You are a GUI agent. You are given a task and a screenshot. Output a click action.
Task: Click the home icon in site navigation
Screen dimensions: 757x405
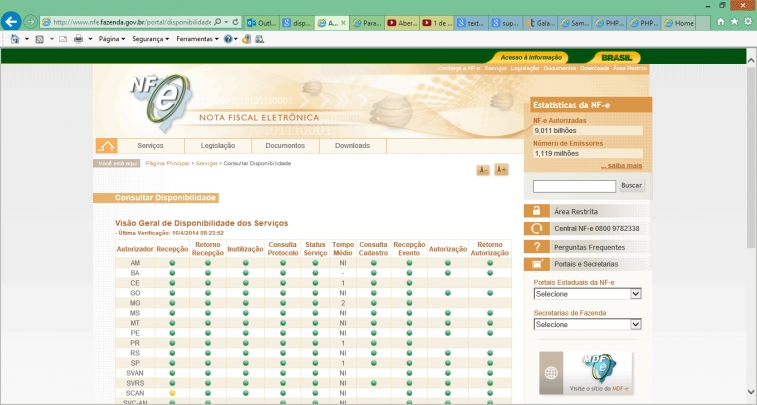(106, 146)
